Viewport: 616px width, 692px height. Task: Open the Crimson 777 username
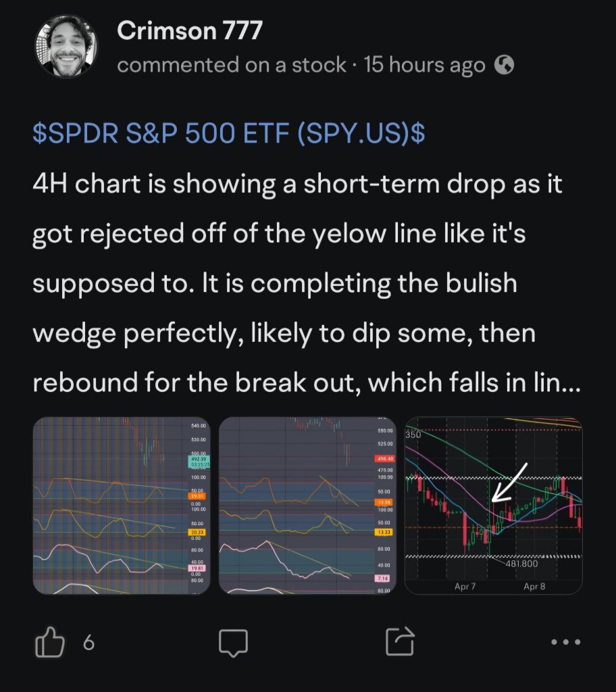(190, 30)
